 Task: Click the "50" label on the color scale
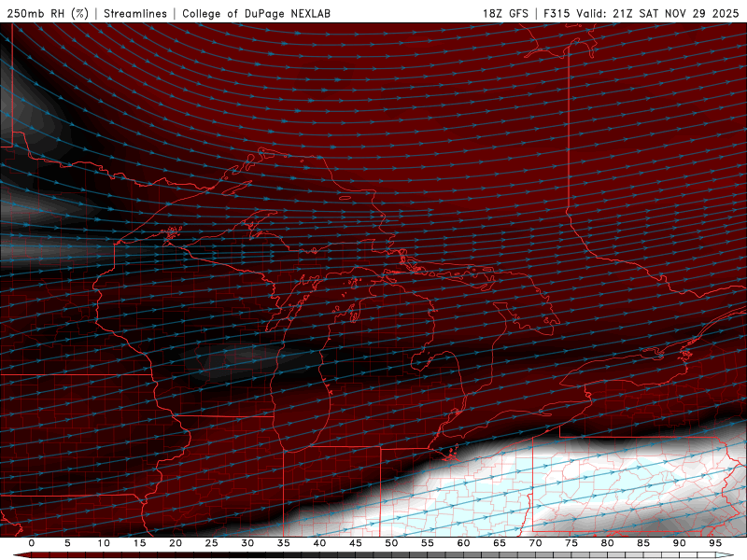(x=391, y=543)
